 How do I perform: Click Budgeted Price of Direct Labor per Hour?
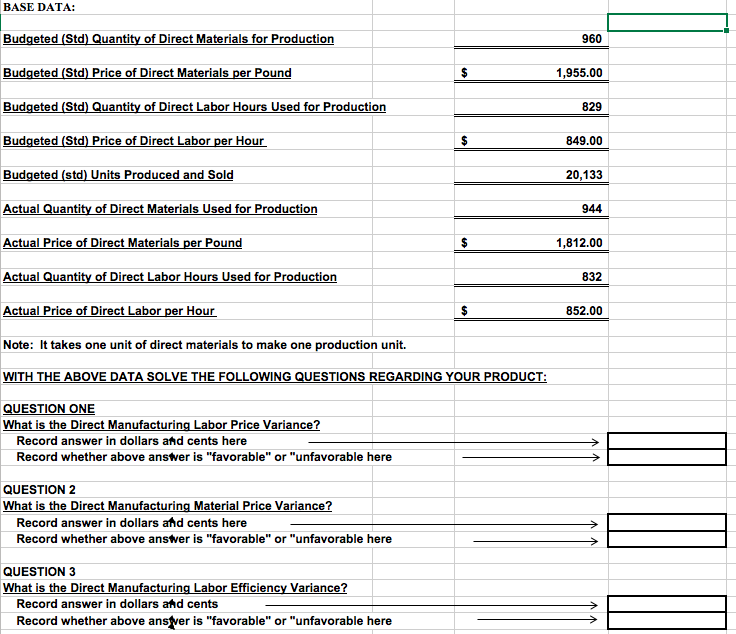pyautogui.click(x=135, y=141)
